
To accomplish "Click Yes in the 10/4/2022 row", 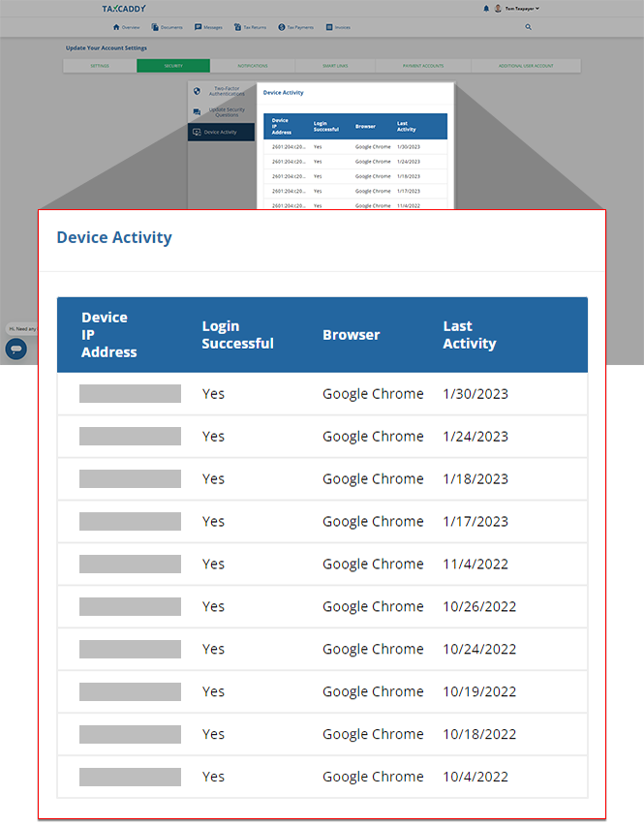I will coord(213,778).
